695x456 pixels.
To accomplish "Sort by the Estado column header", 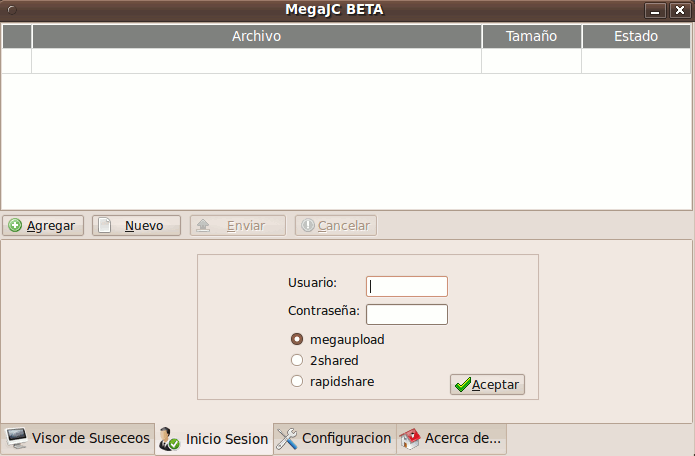I will 636,36.
